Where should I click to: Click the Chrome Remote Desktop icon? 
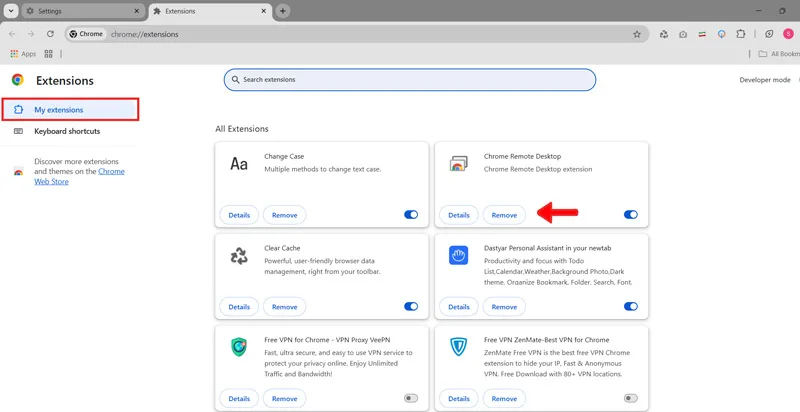458,163
